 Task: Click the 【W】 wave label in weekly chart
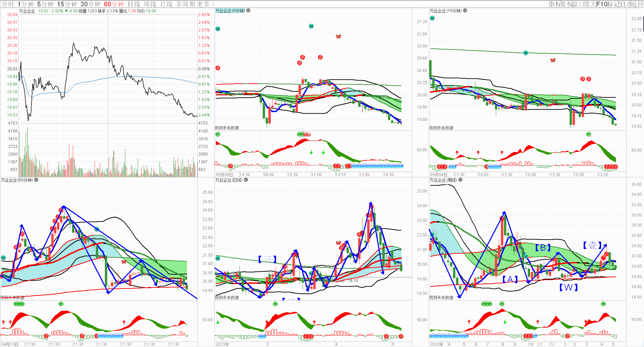coord(569,287)
